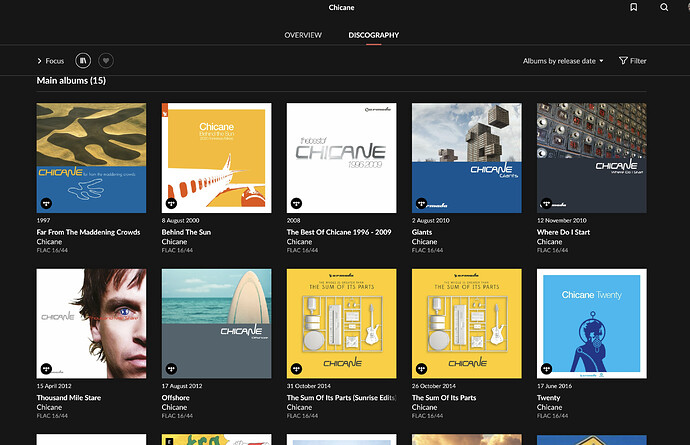690x445 pixels.
Task: Click the Thousand Mile Stare title
Action: click(69, 397)
